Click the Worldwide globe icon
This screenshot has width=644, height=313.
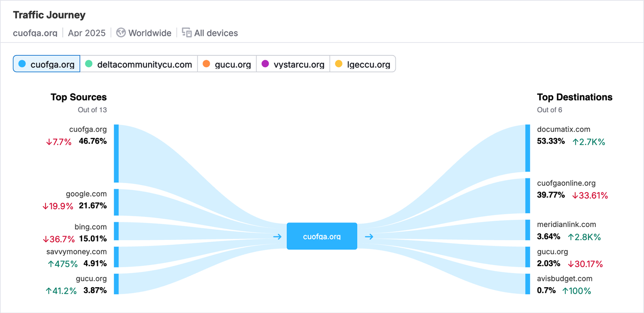click(121, 33)
